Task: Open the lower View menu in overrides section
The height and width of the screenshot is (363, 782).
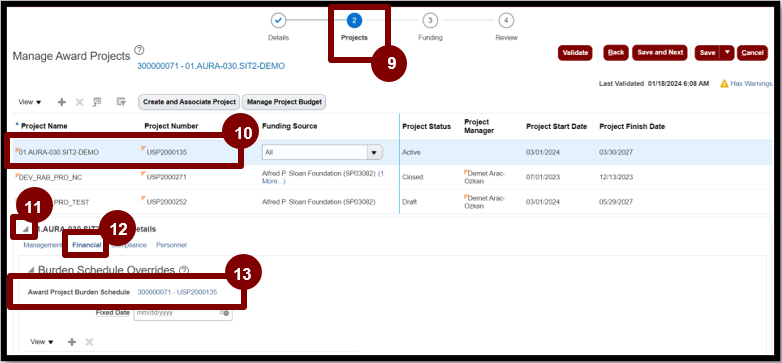Action: click(x=42, y=342)
